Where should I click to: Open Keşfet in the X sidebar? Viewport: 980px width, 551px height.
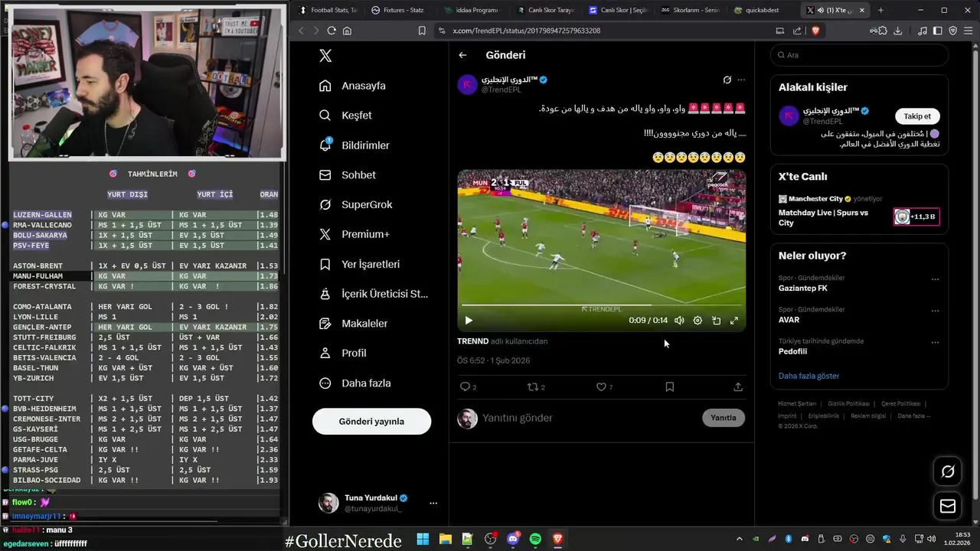[345, 116]
